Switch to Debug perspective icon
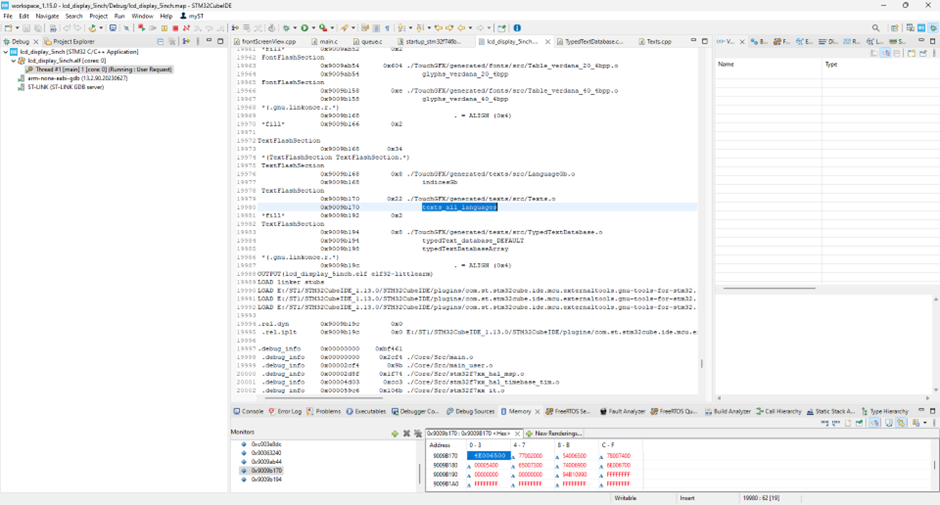The image size is (940, 505). click(x=934, y=28)
